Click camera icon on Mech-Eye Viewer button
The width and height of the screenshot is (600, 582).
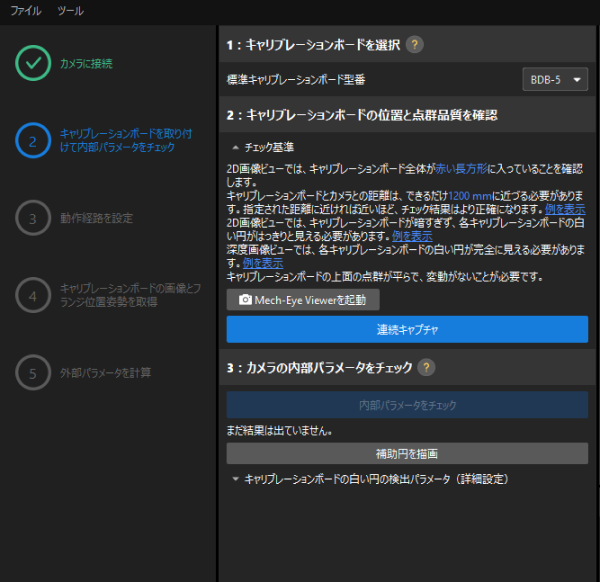click(245, 300)
